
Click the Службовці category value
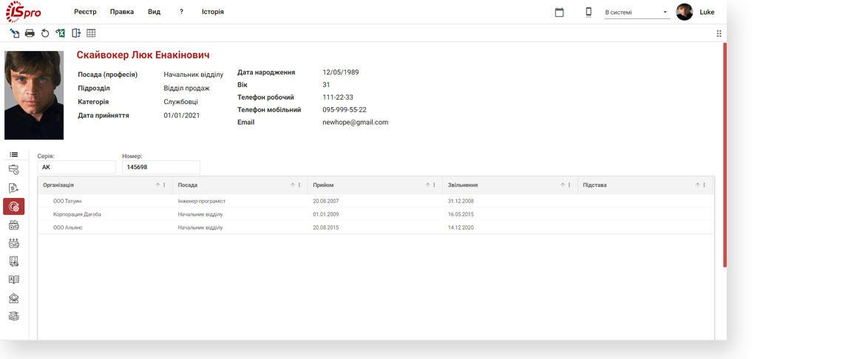click(180, 102)
